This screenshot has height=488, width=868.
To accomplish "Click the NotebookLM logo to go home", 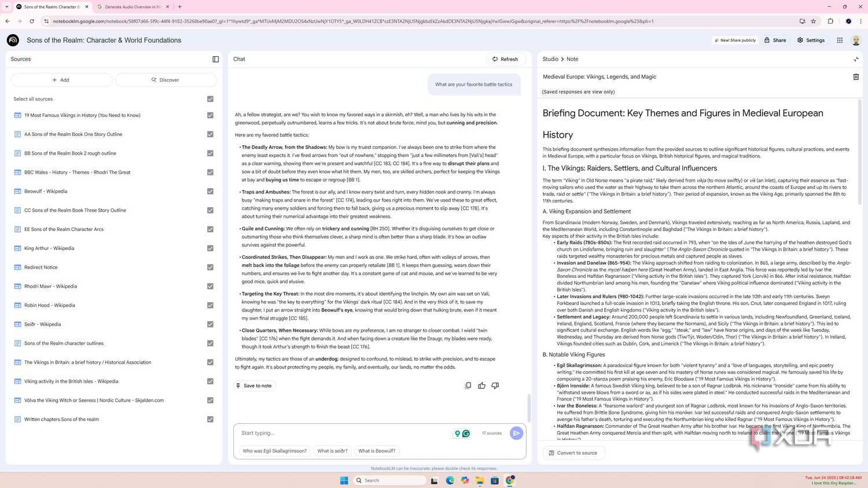I will coord(13,40).
